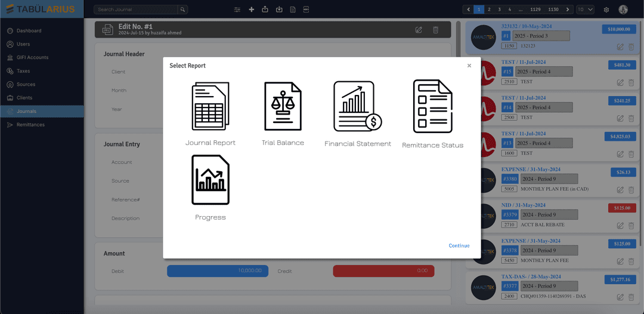
Task: Click the download/import icon in toolbar
Action: [x=279, y=10]
